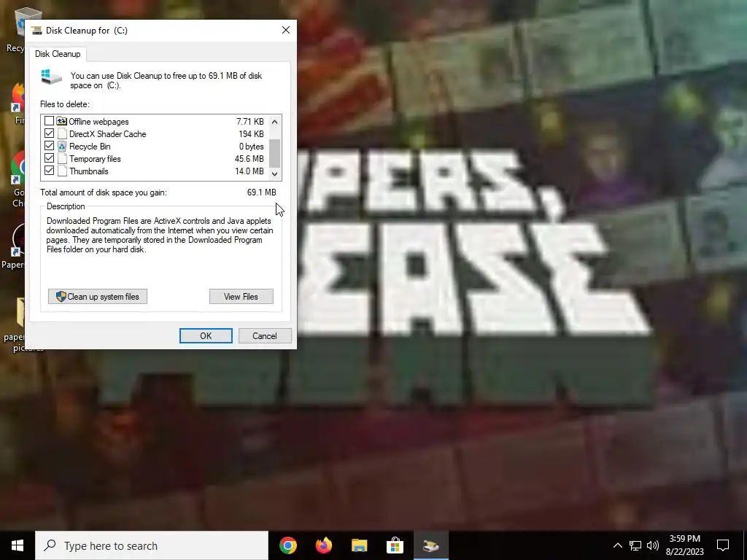The height and width of the screenshot is (560, 747).
Task: Select the DirectX Shader Cache row text
Action: click(x=108, y=134)
